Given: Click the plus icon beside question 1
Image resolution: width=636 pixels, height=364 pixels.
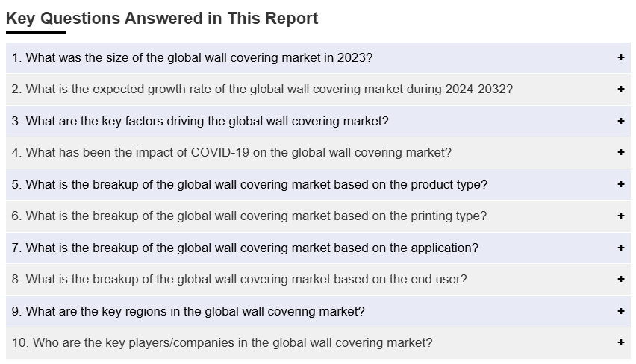Looking at the screenshot, I should tap(620, 57).
